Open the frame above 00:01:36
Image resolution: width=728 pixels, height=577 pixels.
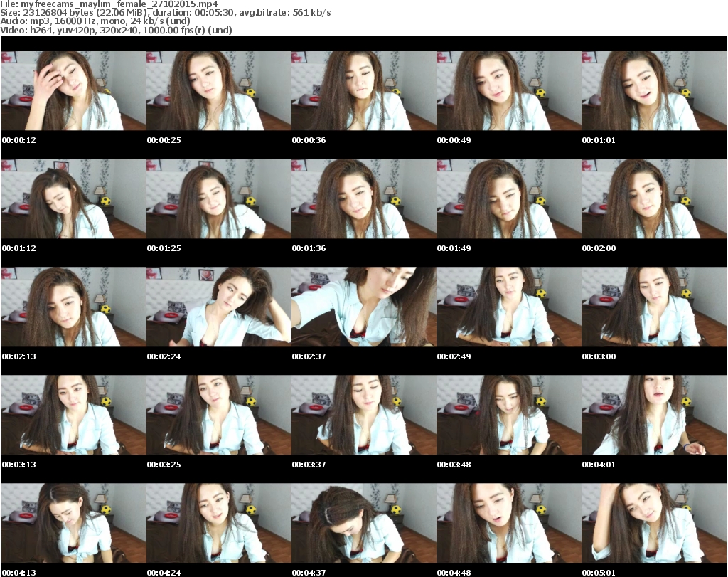(363, 198)
